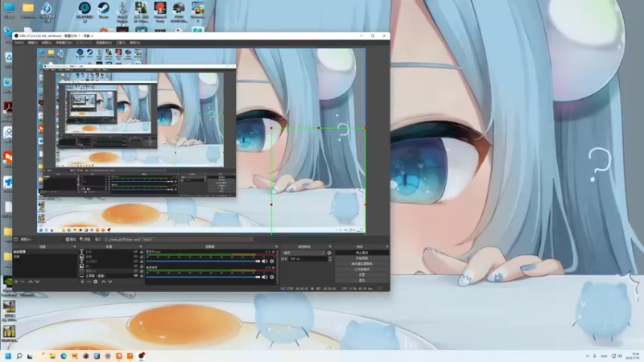This screenshot has height=362, width=644.
Task: Select the second scene in Scenes list
Action: coord(44,257)
